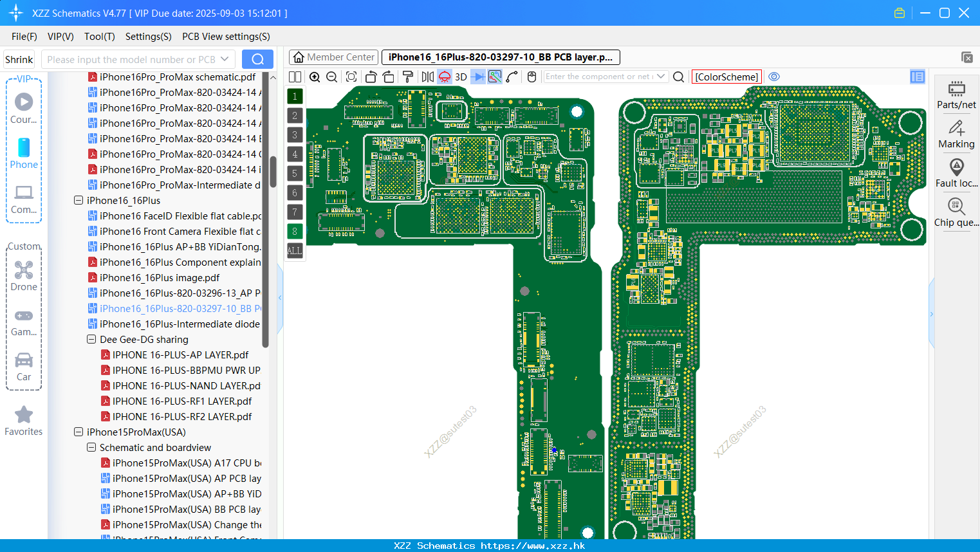Click the Shrink button
Image resolution: width=980 pixels, height=552 pixels.
coord(19,59)
